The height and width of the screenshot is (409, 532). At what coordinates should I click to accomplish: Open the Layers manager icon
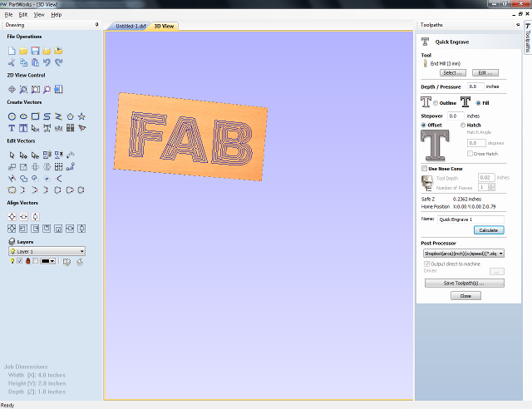pyautogui.click(x=12, y=241)
